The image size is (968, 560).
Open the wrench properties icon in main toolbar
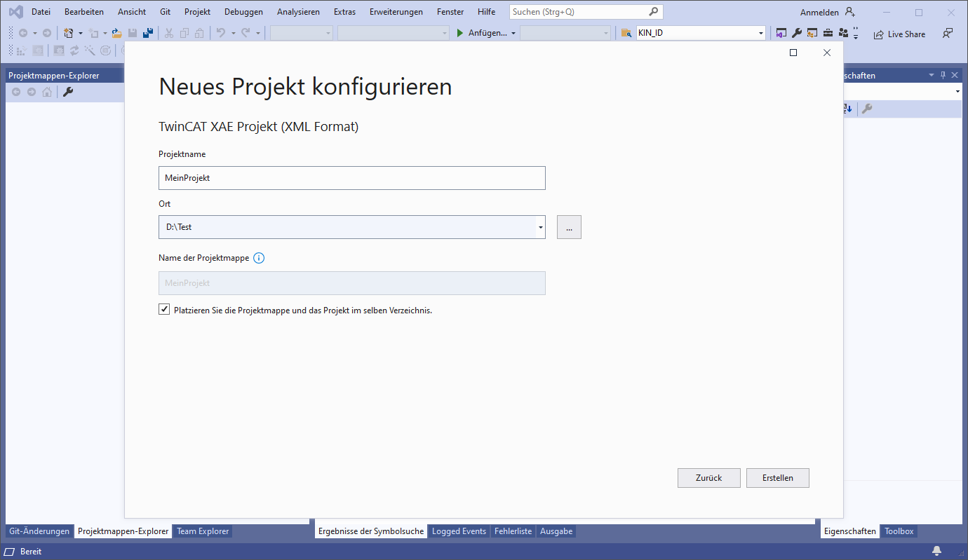tap(797, 33)
